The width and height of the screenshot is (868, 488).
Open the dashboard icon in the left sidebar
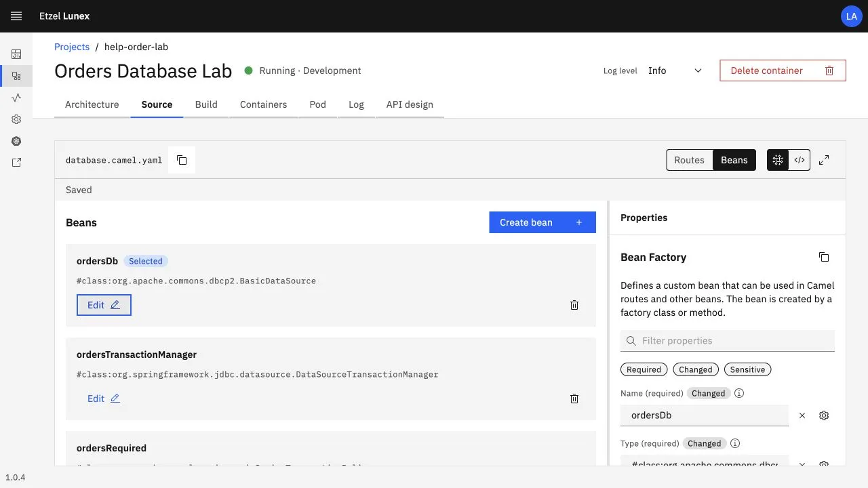point(16,54)
